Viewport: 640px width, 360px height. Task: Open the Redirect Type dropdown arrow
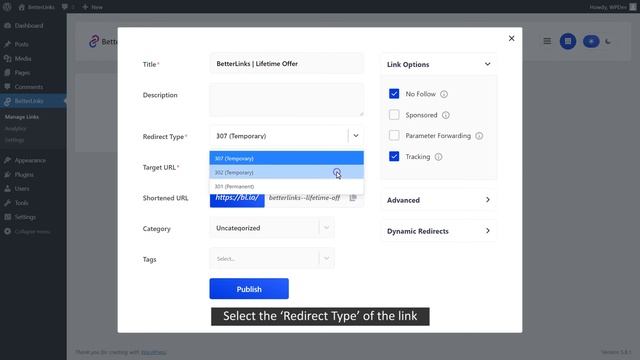(356, 136)
